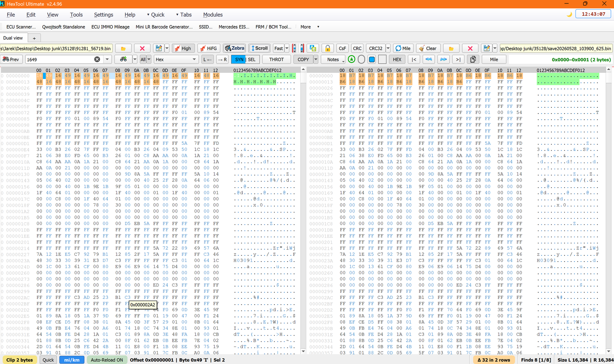Toggle the THROT button
614x364 pixels.
[276, 59]
